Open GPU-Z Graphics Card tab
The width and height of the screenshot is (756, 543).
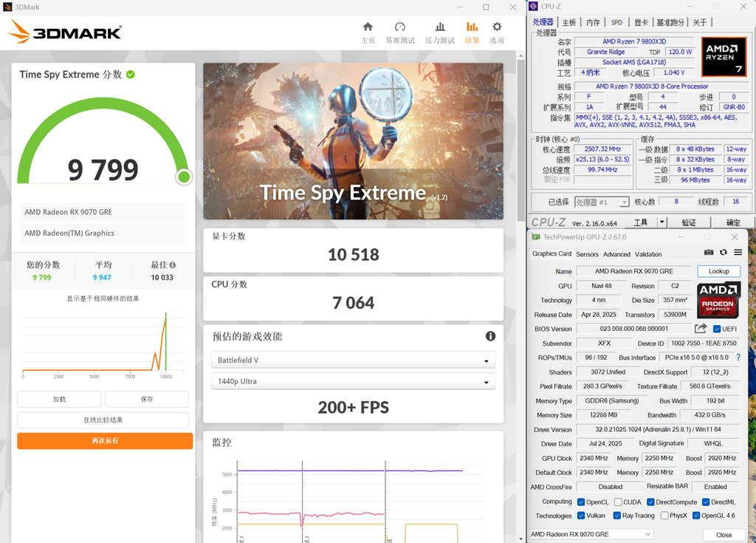tap(551, 254)
